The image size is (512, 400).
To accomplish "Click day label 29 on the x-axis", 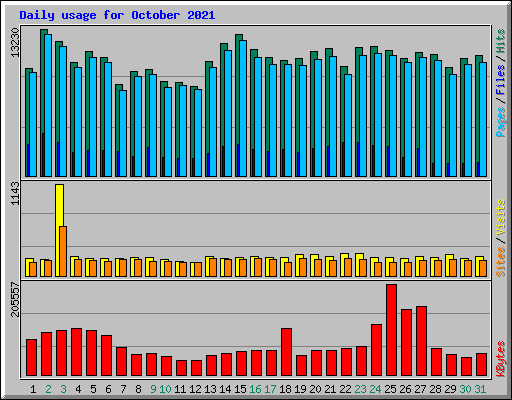I will 450,389.
